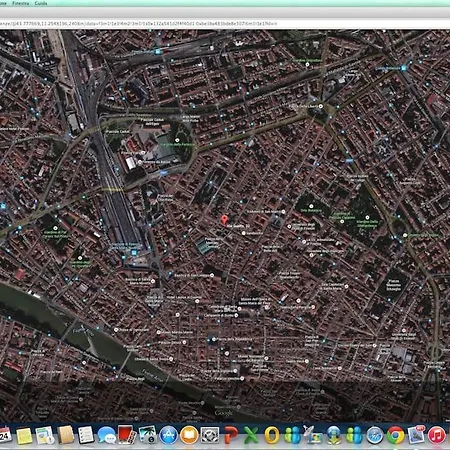Open Excel from the dock

tap(251, 435)
